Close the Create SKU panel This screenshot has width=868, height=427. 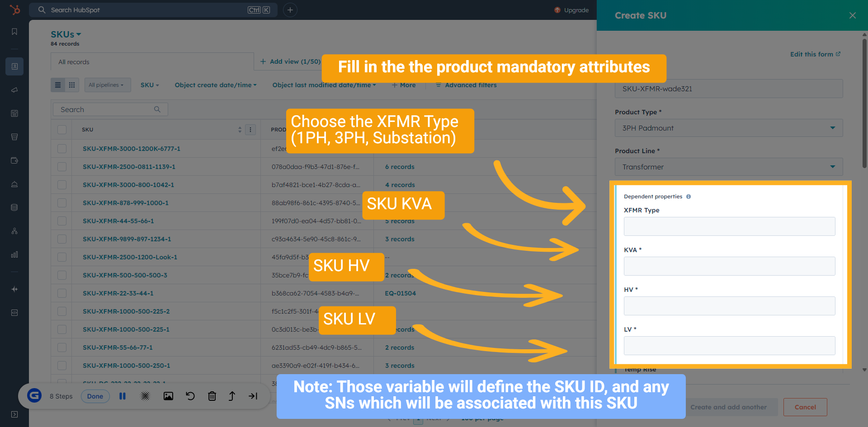pyautogui.click(x=853, y=15)
